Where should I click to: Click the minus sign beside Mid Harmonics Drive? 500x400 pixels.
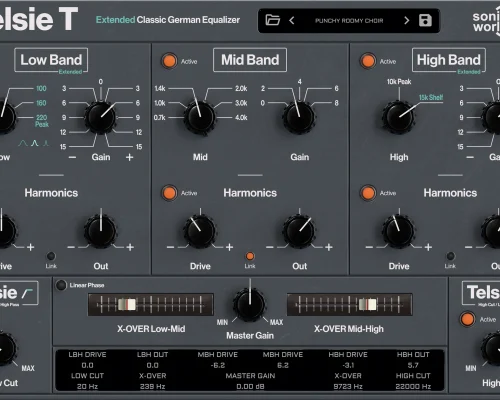click(170, 247)
